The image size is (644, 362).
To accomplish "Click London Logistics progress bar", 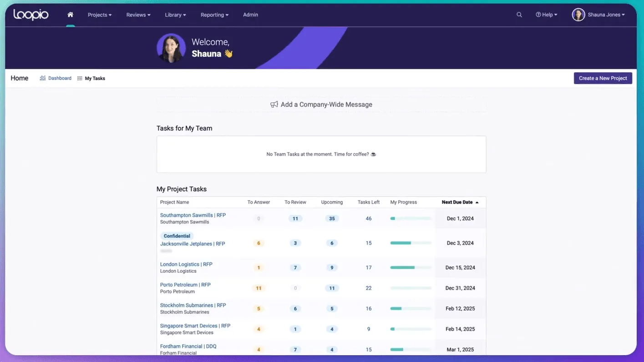I will (411, 268).
